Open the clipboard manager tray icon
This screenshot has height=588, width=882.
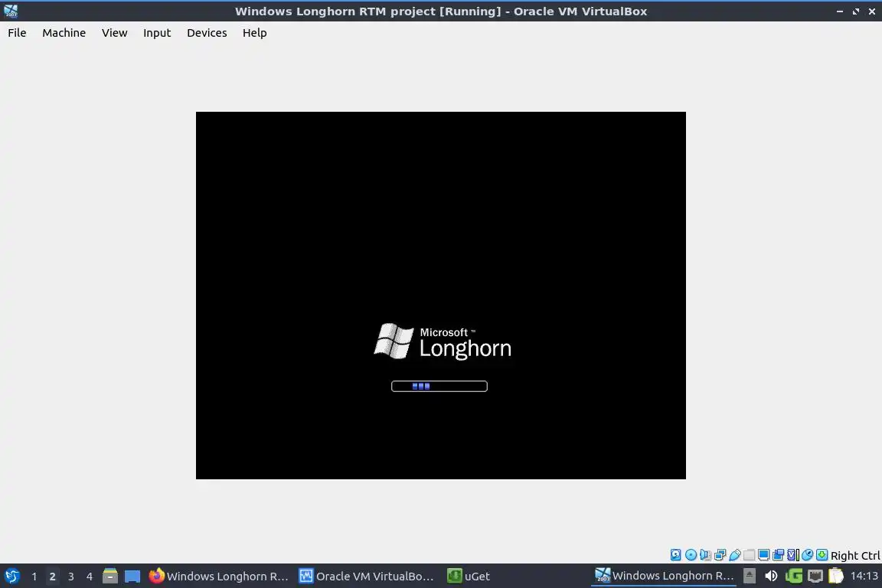coord(836,576)
